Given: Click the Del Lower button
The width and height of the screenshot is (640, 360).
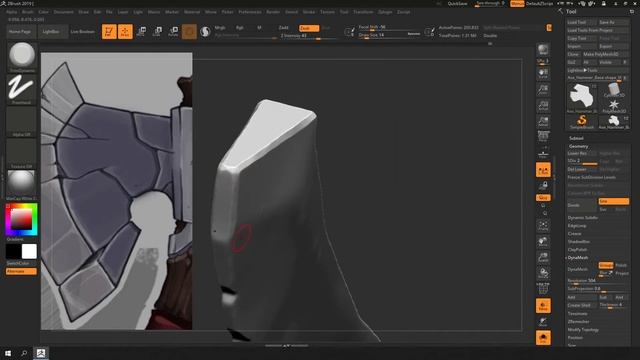Looking at the screenshot, I should pyautogui.click(x=582, y=169).
